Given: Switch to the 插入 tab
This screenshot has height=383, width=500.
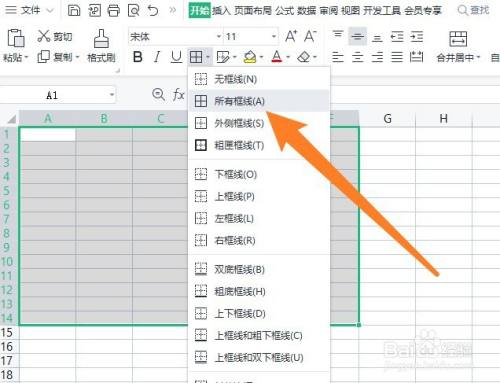Looking at the screenshot, I should pos(222,11).
